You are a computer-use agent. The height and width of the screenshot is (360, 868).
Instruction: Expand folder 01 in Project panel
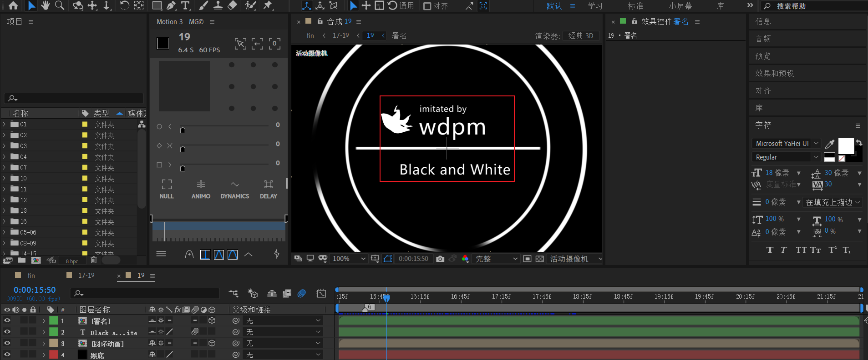(5, 124)
